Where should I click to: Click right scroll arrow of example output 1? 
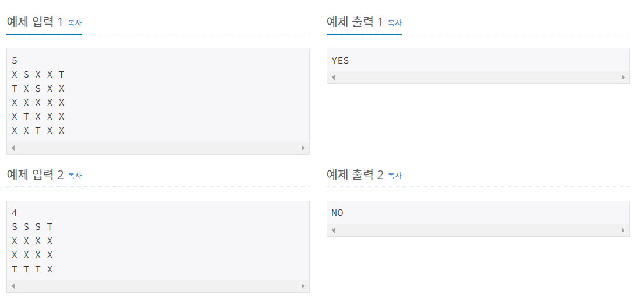coord(623,77)
